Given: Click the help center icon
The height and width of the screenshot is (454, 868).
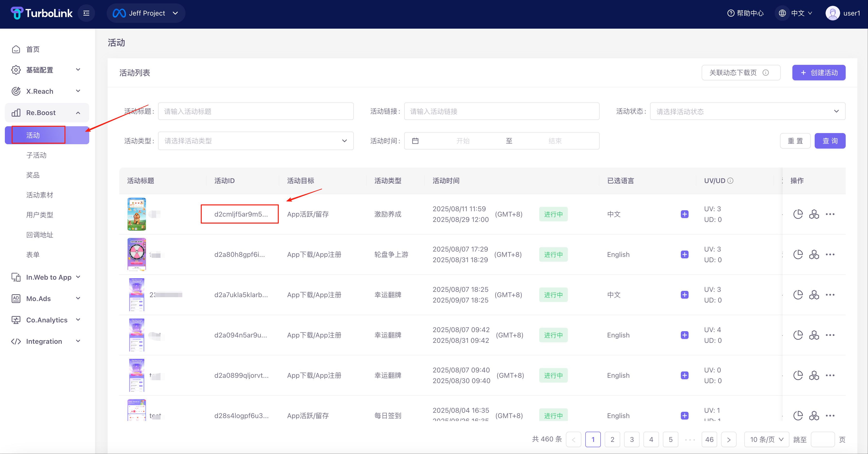Looking at the screenshot, I should tap(731, 13).
